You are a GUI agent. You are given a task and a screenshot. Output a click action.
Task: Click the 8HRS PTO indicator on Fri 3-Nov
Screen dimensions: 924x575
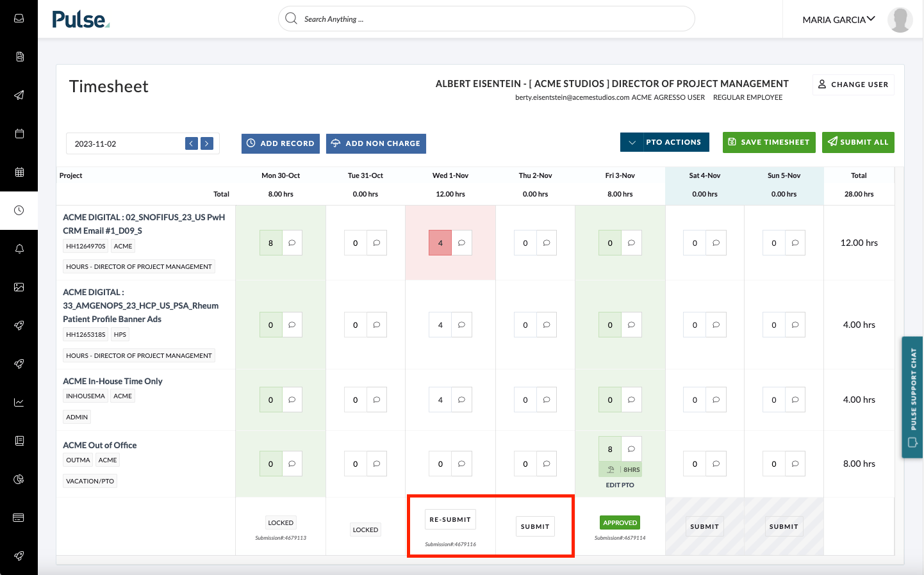tap(620, 469)
